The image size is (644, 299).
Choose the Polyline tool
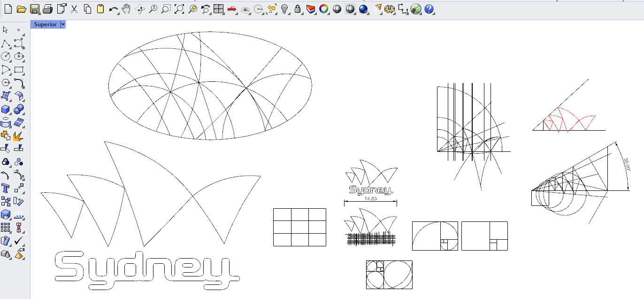(x=6, y=43)
